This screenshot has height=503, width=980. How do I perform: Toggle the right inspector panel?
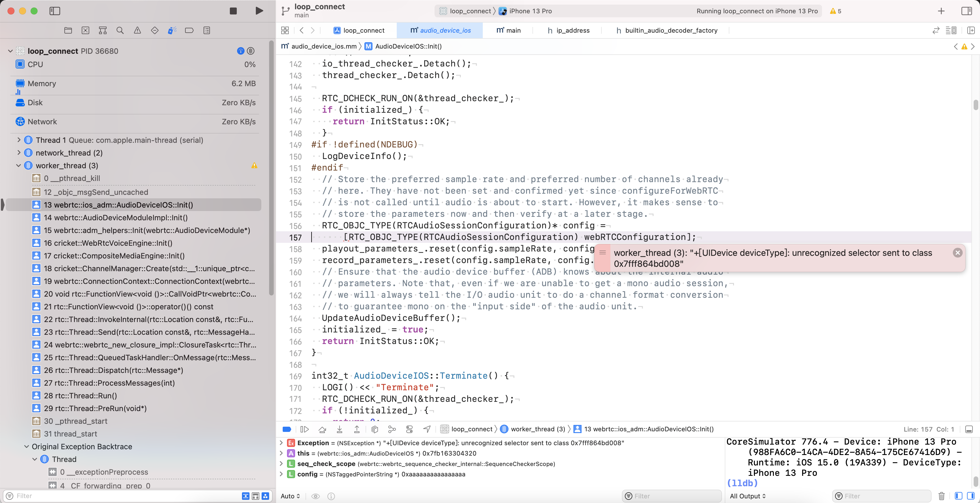click(966, 11)
